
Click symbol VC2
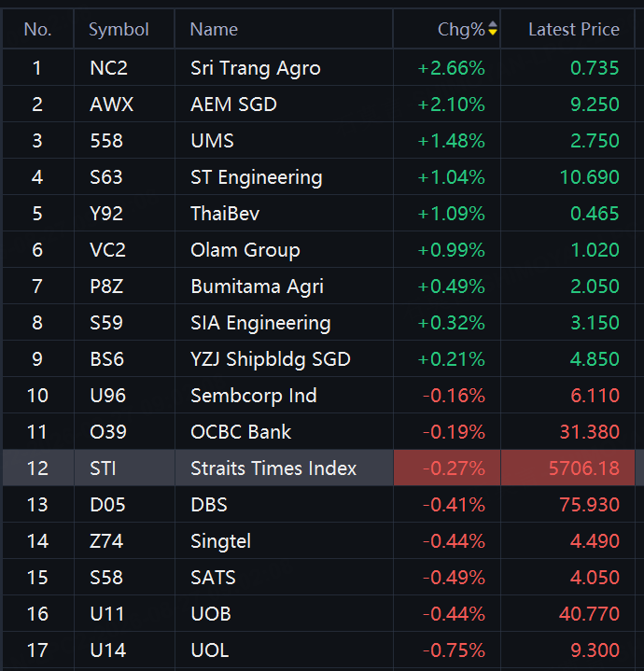click(x=108, y=250)
